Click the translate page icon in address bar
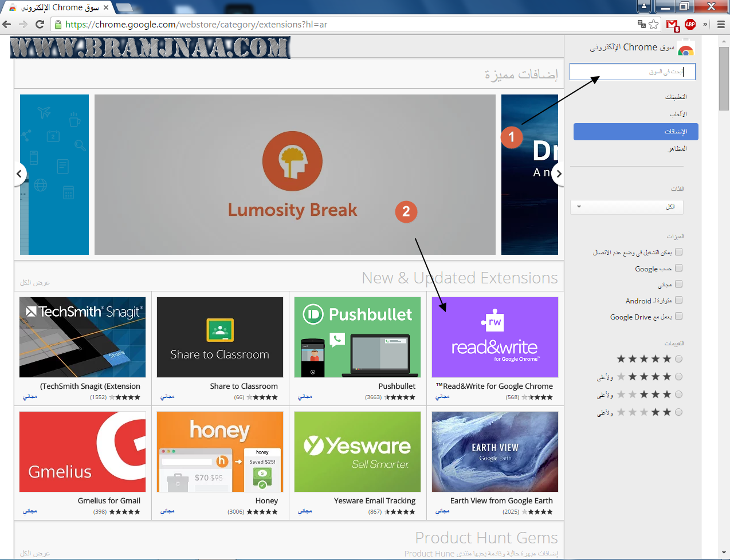 [x=642, y=24]
